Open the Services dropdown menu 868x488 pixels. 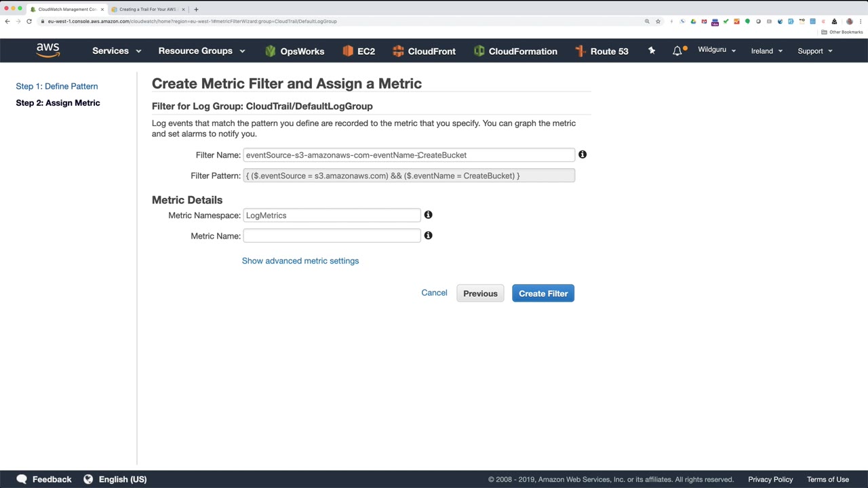click(x=117, y=51)
